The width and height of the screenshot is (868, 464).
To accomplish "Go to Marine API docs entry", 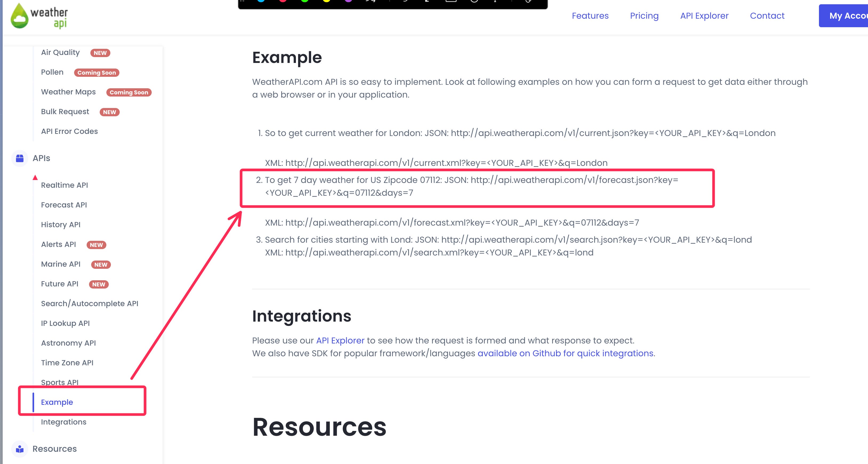I will (61, 264).
